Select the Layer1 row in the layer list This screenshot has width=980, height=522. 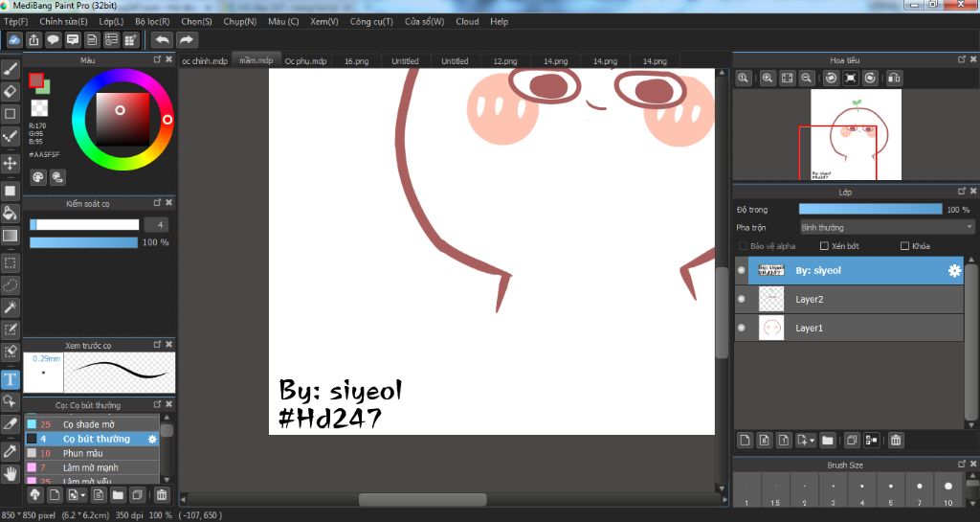[850, 329]
